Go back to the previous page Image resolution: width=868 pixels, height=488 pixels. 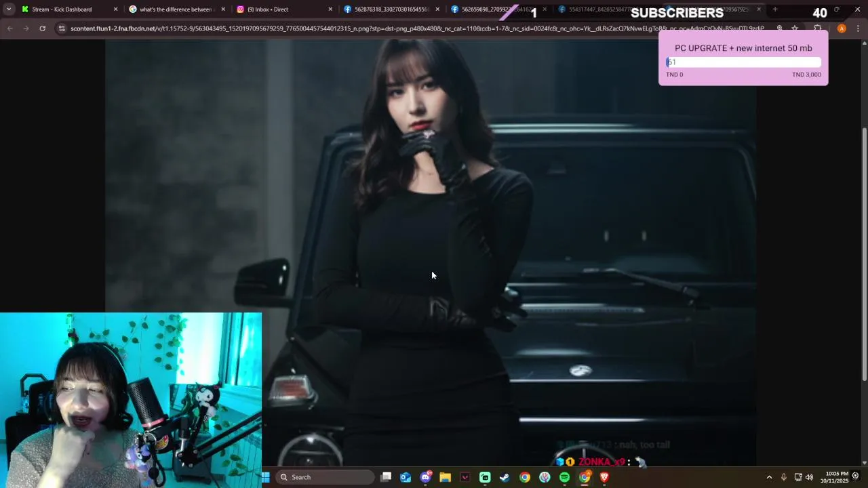point(9,28)
